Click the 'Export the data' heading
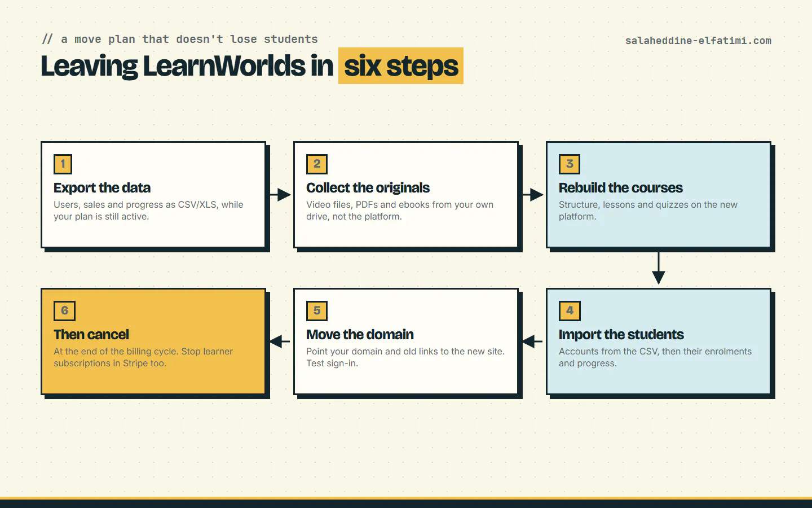 (x=102, y=188)
